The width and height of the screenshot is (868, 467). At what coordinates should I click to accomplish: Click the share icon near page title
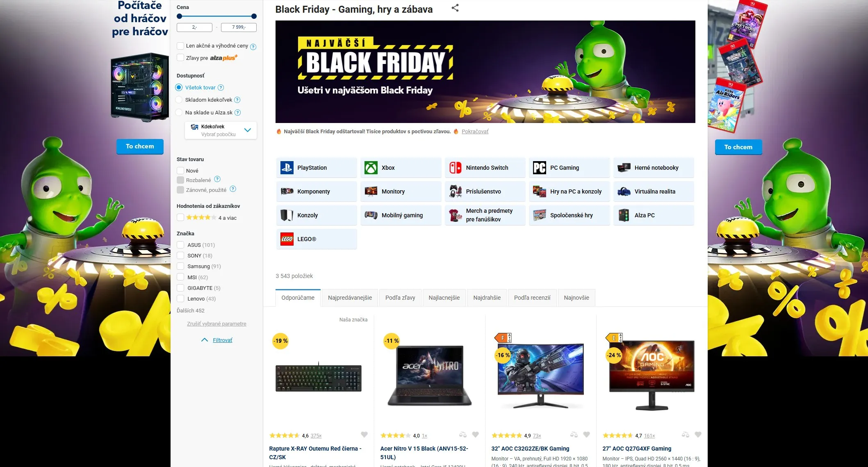(455, 7)
